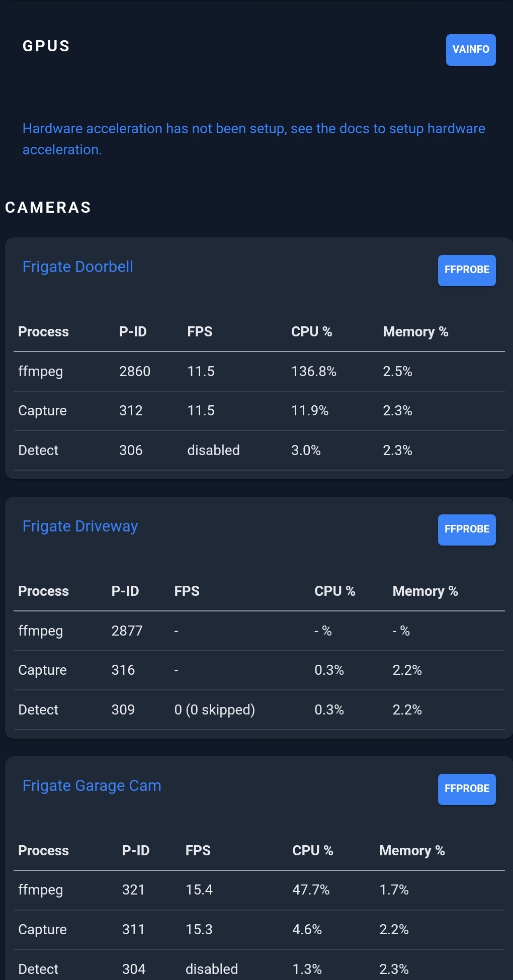
Task: Select the Capture process for Frigate Doorbell
Action: 42,411
